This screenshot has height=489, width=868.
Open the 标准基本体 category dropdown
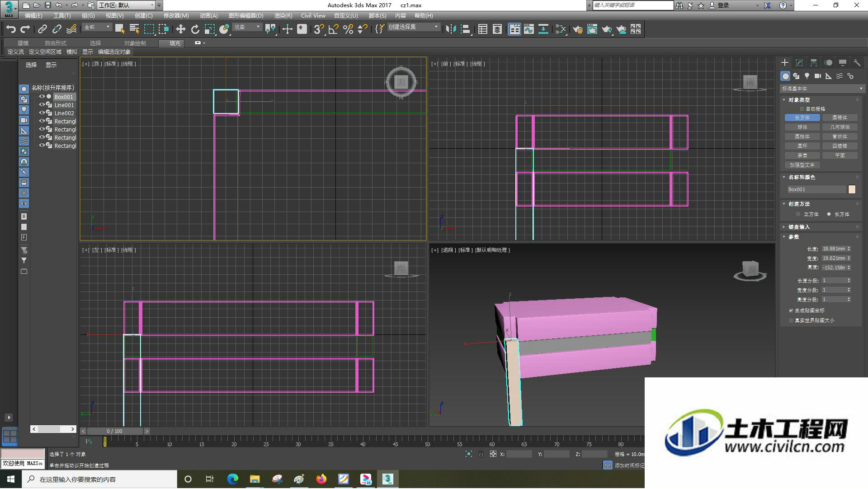(822, 89)
